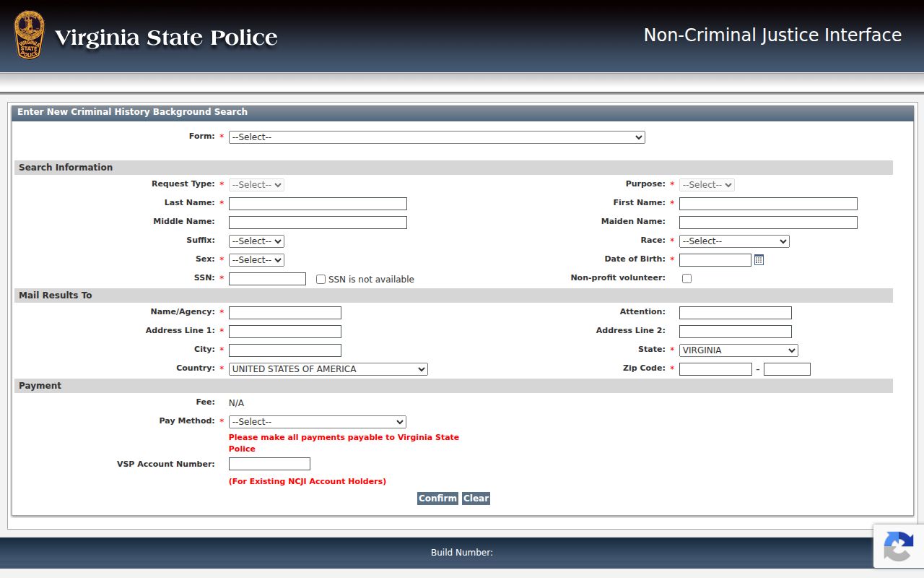Screen dimensions: 924x578
Task: Toggle the Non-profit volunteer checkbox
Action: click(x=687, y=278)
